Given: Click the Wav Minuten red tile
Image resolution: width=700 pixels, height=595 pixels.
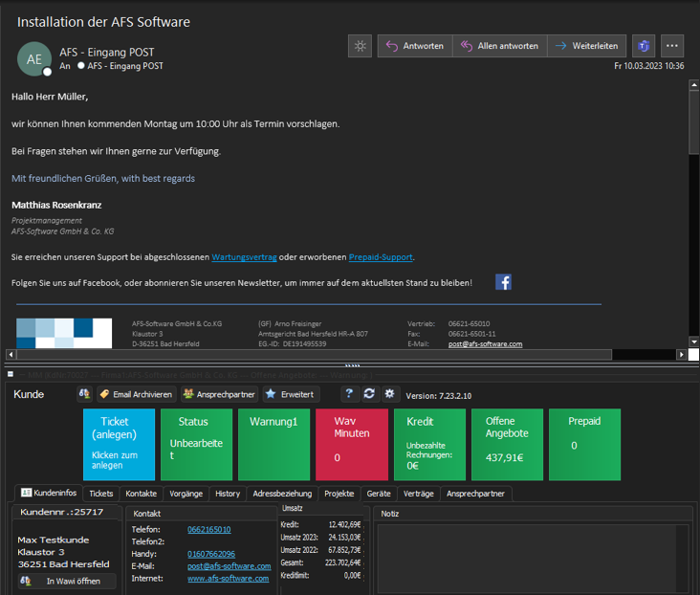Looking at the screenshot, I should [352, 445].
